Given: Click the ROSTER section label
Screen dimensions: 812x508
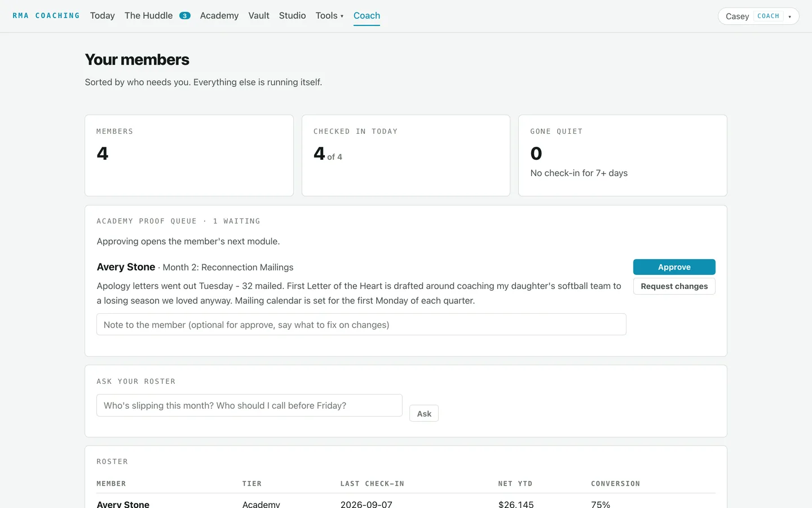Looking at the screenshot, I should tap(112, 462).
